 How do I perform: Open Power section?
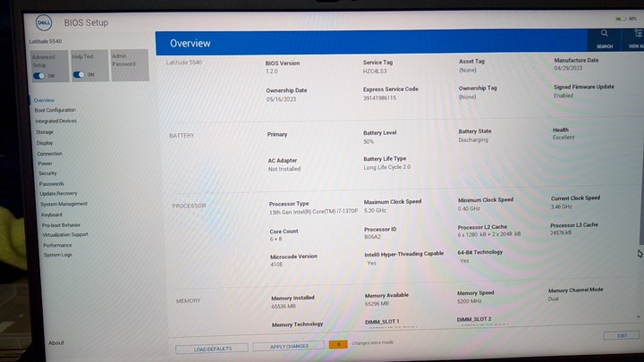click(x=46, y=164)
